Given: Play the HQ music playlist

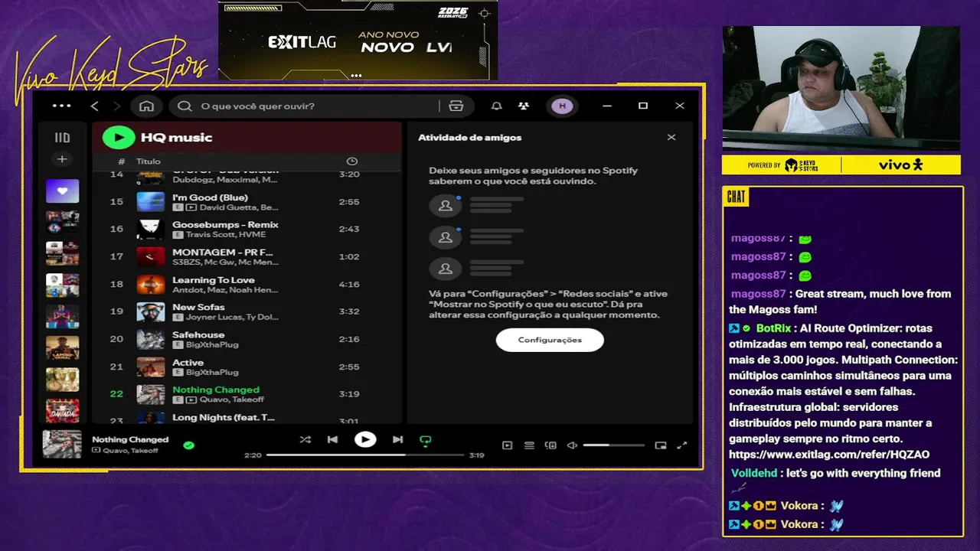Looking at the screenshot, I should click(119, 138).
